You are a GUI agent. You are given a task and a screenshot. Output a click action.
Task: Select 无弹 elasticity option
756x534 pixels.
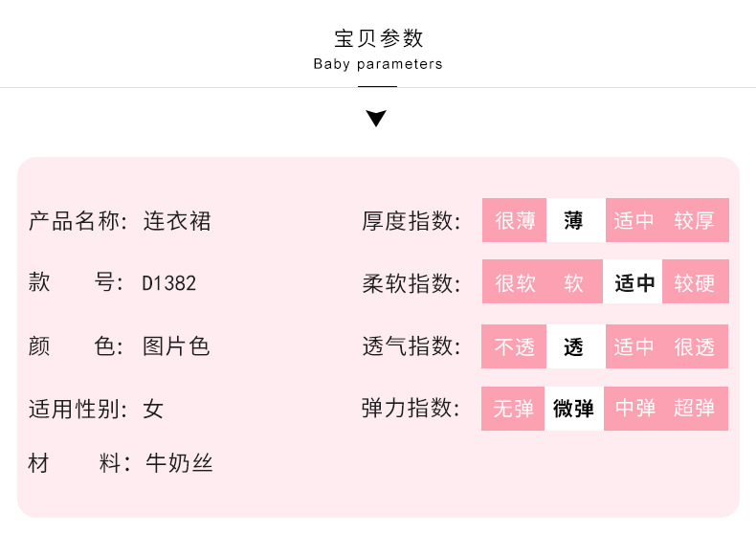point(514,410)
